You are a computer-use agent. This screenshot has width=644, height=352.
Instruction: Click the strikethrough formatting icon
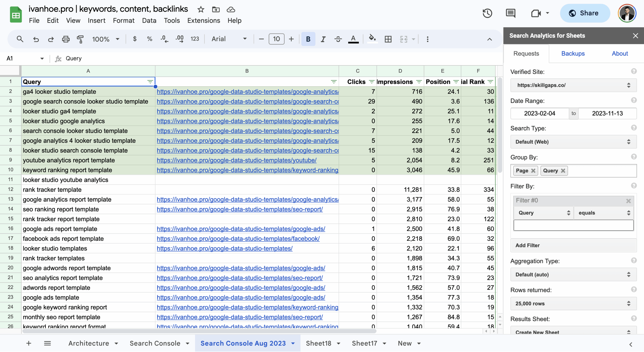[x=338, y=39]
